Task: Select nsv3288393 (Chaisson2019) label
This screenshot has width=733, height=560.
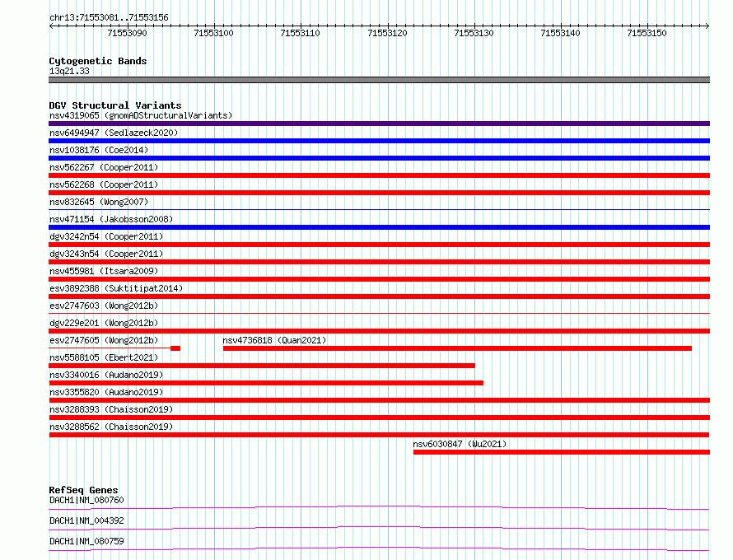Action: coord(111,409)
